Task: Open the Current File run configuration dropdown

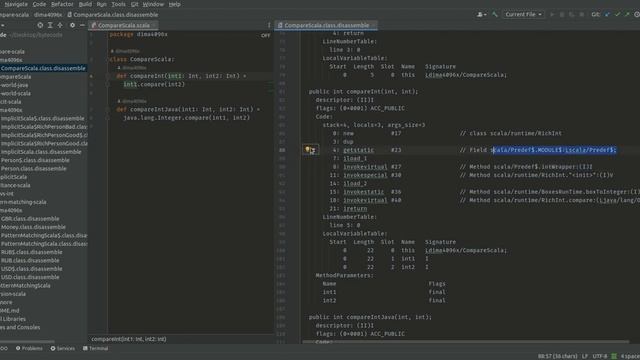Action: pyautogui.click(x=523, y=14)
